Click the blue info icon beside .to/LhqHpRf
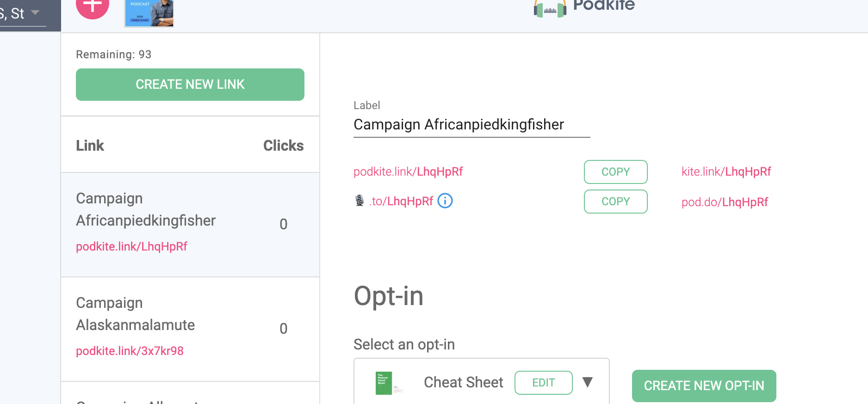 point(445,201)
